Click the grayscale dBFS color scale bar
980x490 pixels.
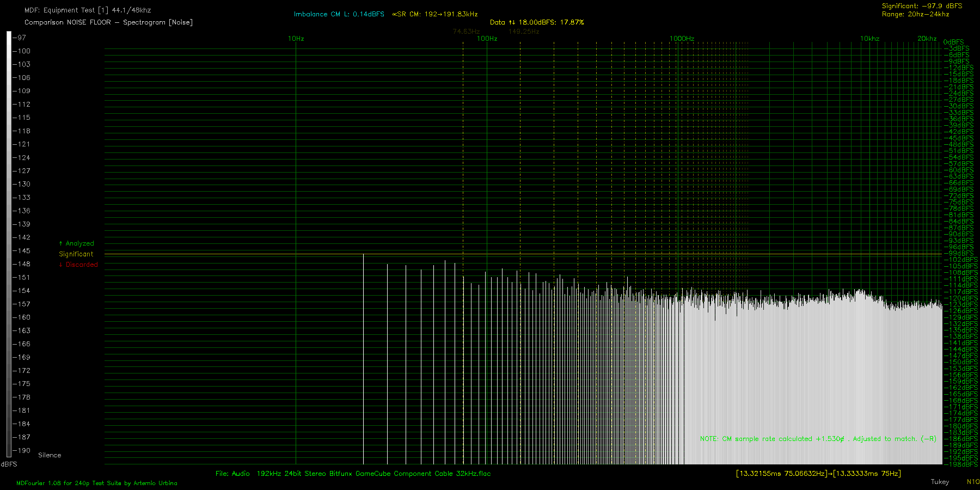point(9,244)
